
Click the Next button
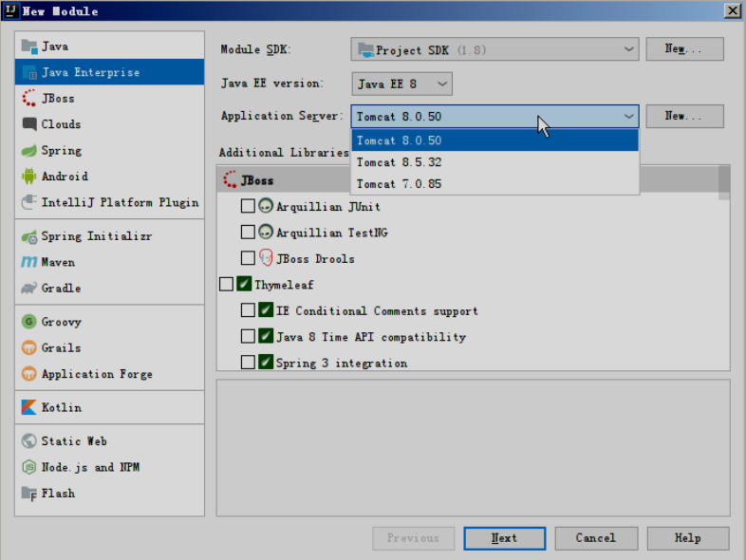504,538
